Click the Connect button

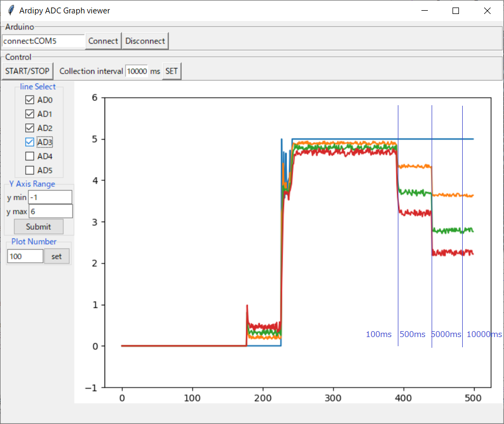(x=102, y=41)
